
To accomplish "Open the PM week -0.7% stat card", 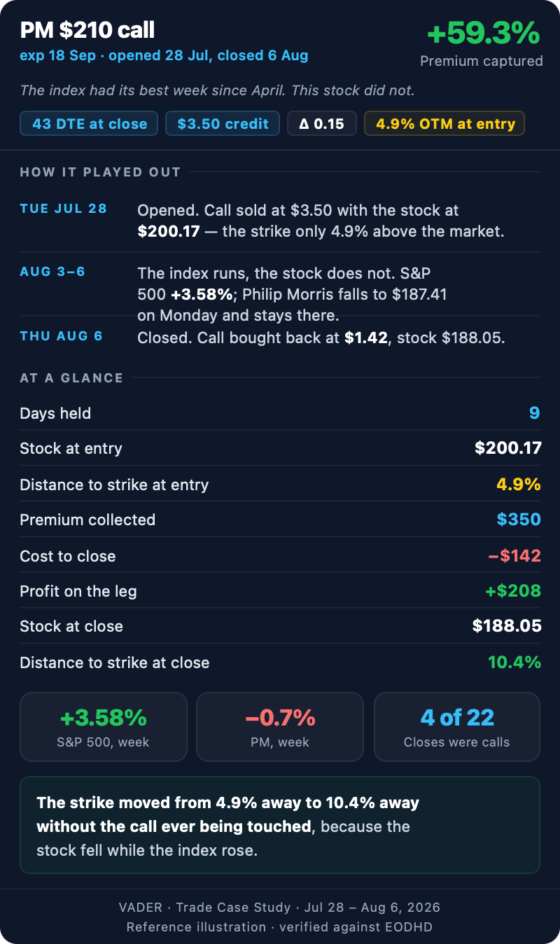I will (x=280, y=726).
